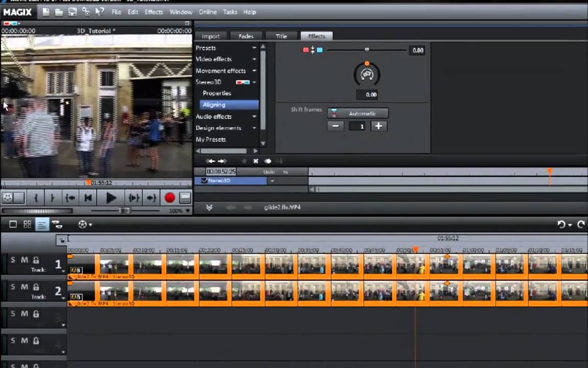Click the stereo alignment red-blue icon

[313, 50]
